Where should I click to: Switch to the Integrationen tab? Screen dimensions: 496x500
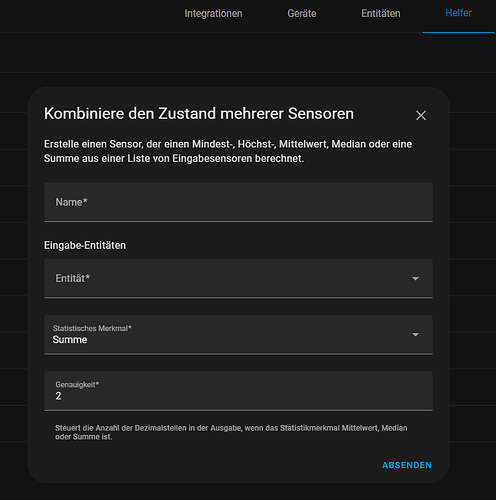click(x=213, y=13)
